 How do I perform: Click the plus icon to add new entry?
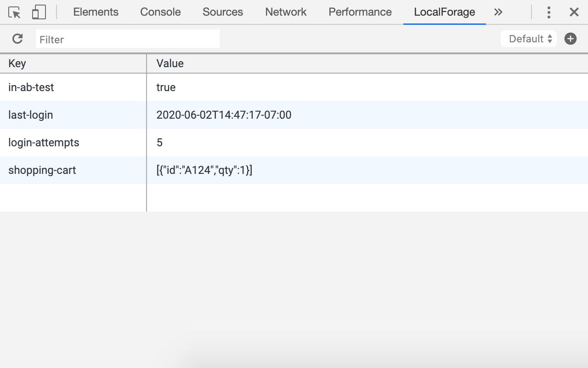click(x=570, y=39)
